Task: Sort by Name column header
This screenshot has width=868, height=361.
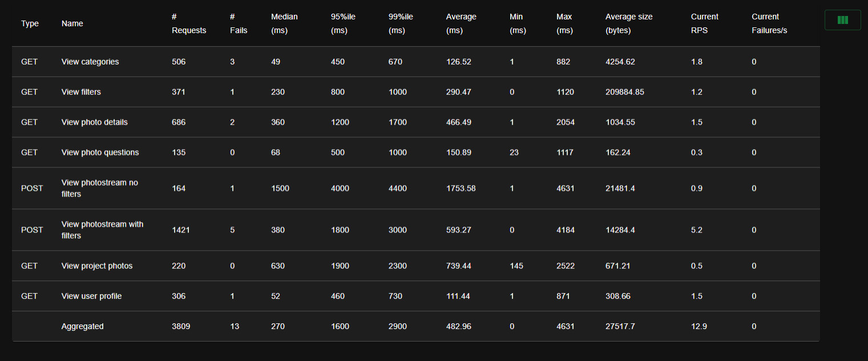Action: (x=72, y=23)
